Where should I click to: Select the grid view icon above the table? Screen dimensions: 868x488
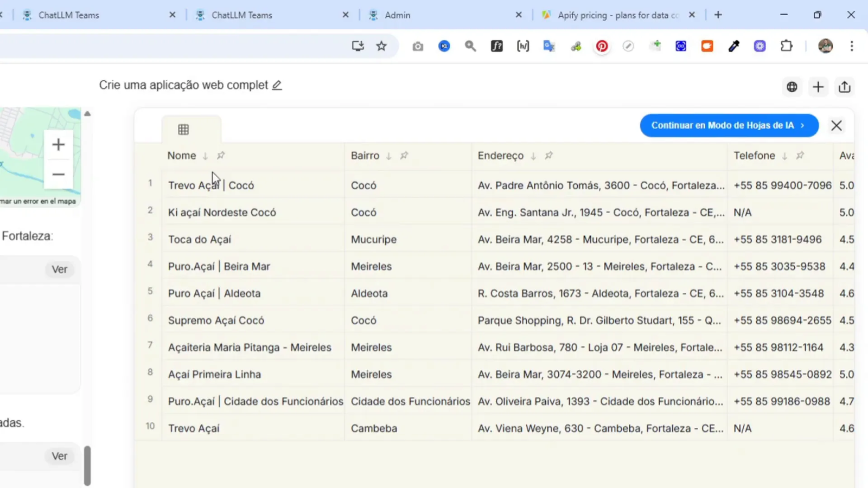coord(183,129)
